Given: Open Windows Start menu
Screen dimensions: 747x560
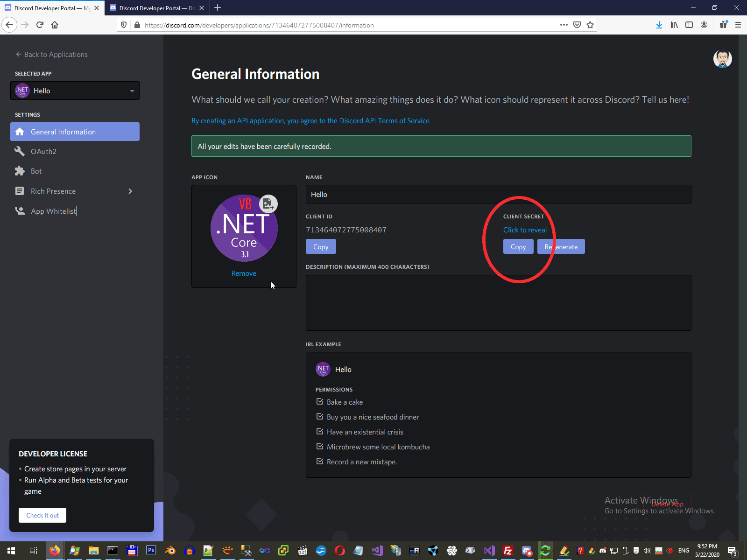Looking at the screenshot, I should point(11,551).
